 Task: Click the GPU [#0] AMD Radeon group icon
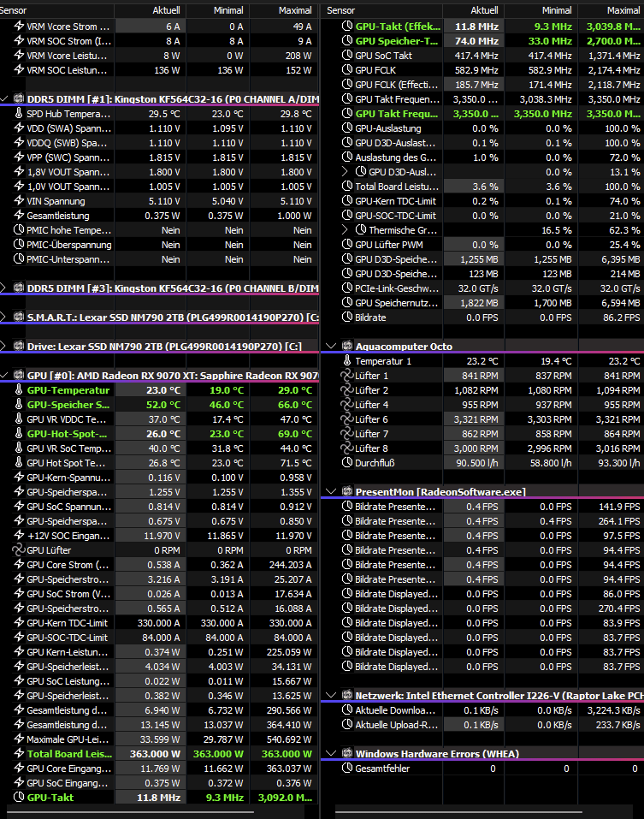pyautogui.click(x=19, y=375)
